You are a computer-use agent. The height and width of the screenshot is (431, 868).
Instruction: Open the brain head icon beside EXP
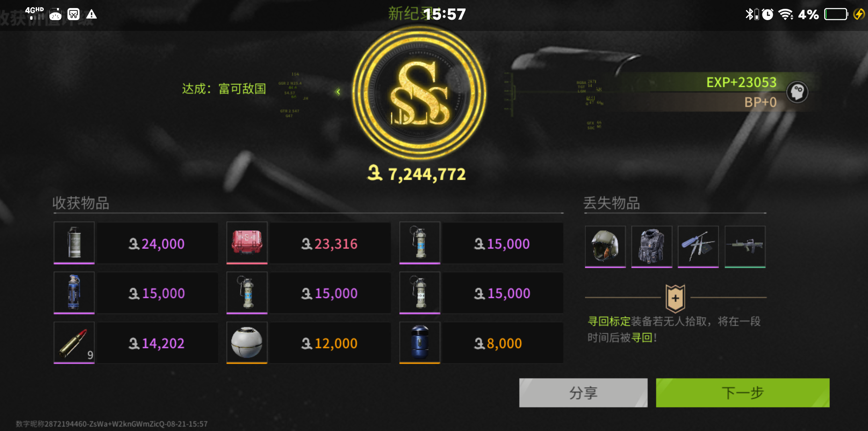[x=797, y=92]
